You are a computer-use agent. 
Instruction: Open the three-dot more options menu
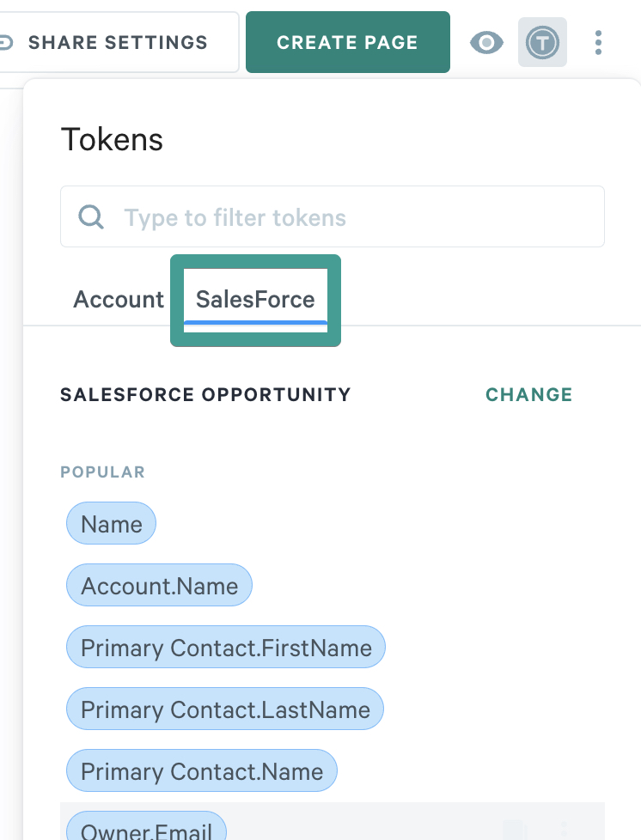tap(599, 42)
